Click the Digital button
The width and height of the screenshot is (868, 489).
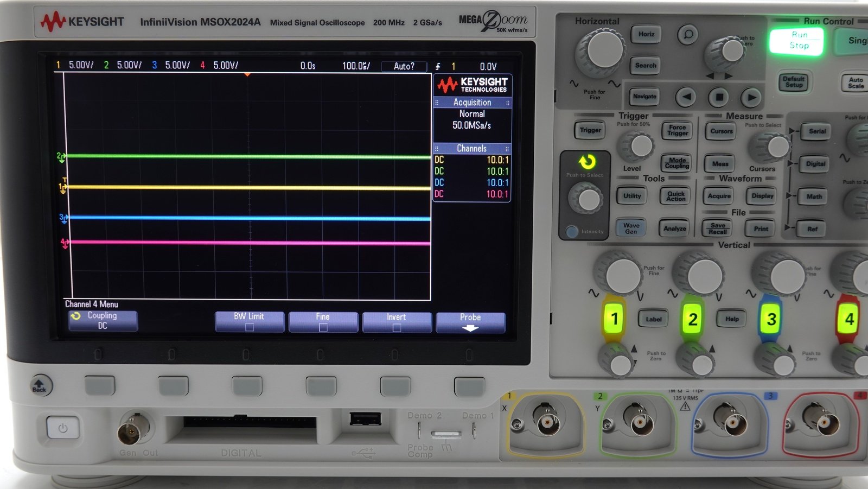pyautogui.click(x=815, y=164)
